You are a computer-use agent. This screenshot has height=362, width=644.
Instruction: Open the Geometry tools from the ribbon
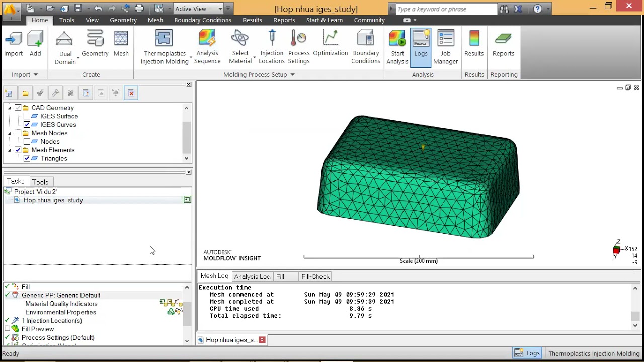tap(95, 44)
